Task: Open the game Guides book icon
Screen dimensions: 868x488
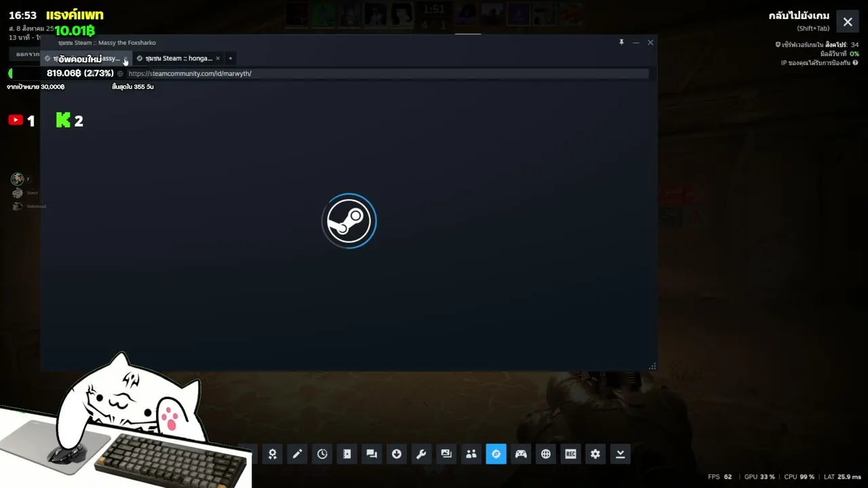Action: (x=347, y=454)
